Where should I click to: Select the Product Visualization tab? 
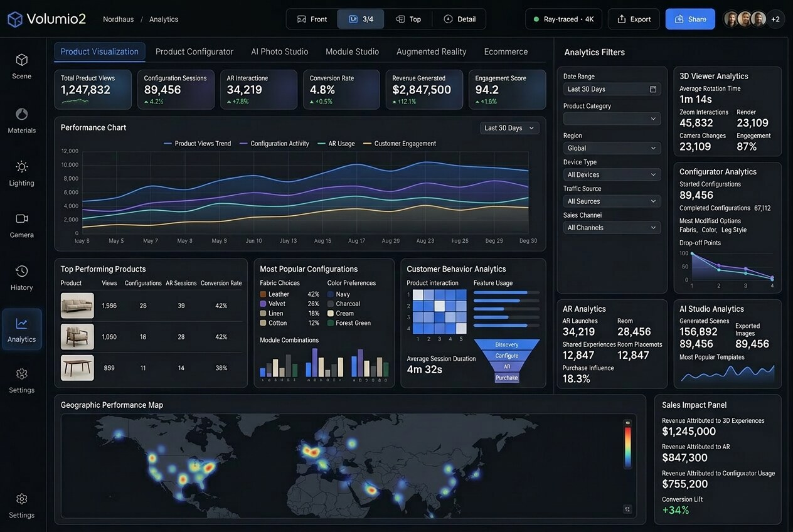pyautogui.click(x=100, y=51)
